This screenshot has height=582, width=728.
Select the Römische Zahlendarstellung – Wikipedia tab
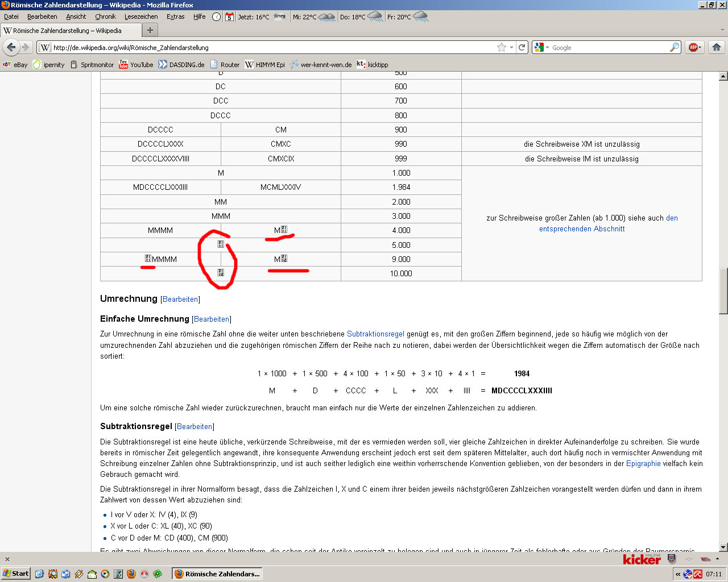coord(71,30)
